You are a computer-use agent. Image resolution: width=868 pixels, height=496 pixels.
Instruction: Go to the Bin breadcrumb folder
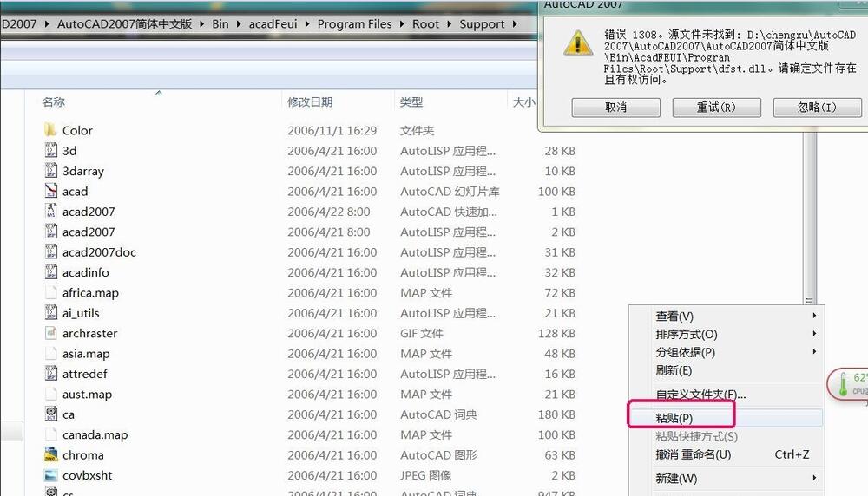coord(220,23)
